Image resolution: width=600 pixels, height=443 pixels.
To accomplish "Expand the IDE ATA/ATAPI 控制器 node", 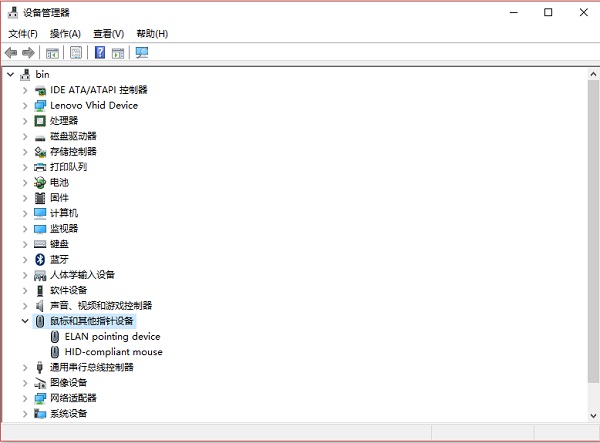I will tap(25, 90).
